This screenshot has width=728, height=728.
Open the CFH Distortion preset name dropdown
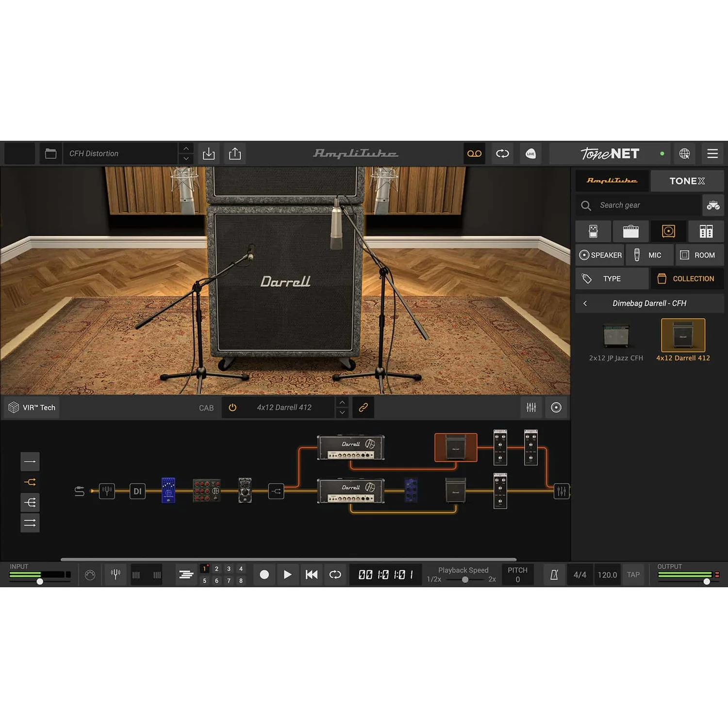click(121, 154)
